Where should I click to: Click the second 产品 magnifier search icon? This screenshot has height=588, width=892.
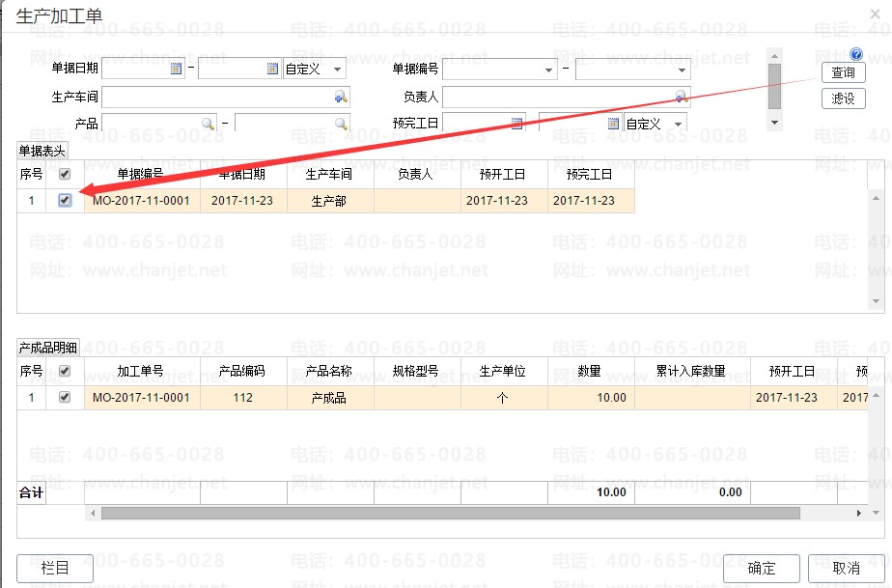(x=342, y=124)
